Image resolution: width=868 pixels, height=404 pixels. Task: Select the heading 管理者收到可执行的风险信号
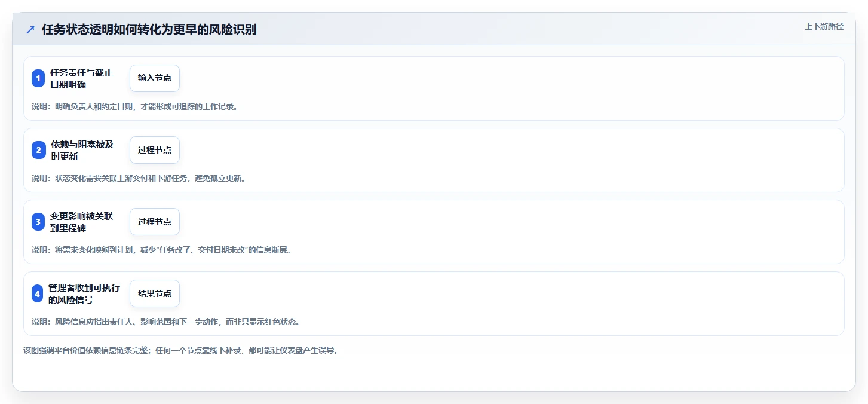(x=84, y=293)
